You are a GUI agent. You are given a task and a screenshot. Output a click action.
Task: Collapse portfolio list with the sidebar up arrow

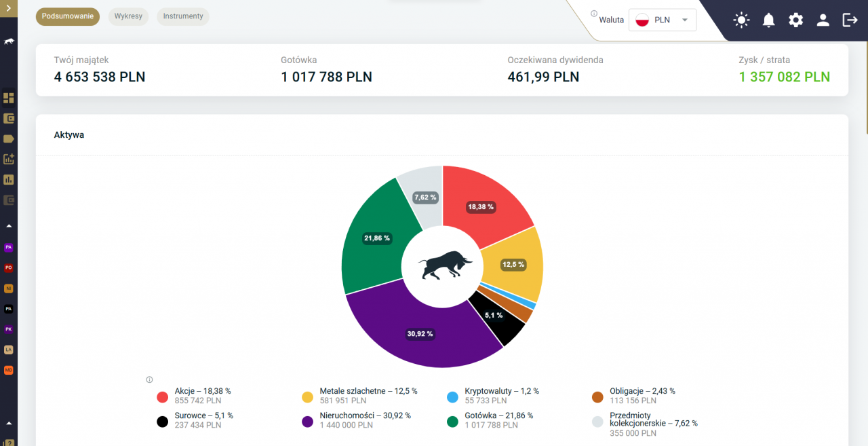(9, 225)
